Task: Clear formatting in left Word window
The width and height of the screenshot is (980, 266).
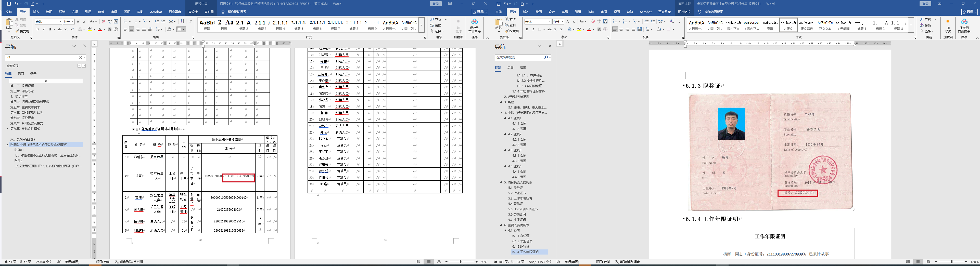Action: click(x=104, y=22)
